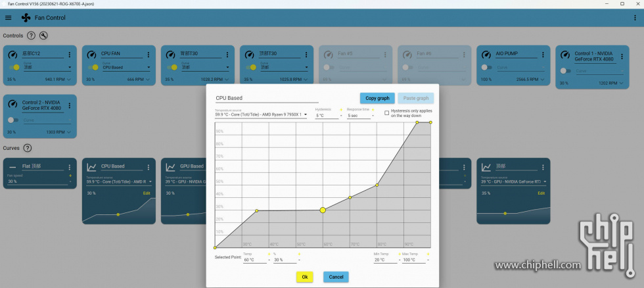Click the Fan Control fan logo
644x288 pixels.
pos(26,18)
